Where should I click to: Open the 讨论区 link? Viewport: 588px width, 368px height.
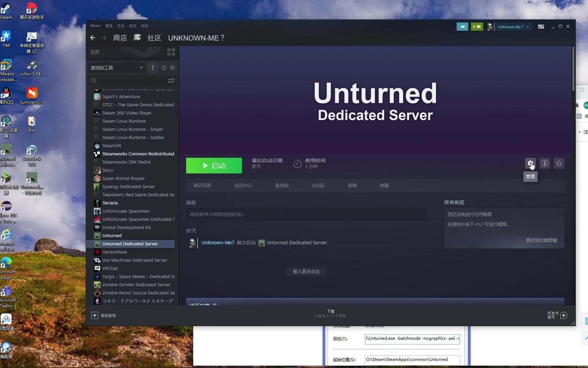pyautogui.click(x=318, y=185)
